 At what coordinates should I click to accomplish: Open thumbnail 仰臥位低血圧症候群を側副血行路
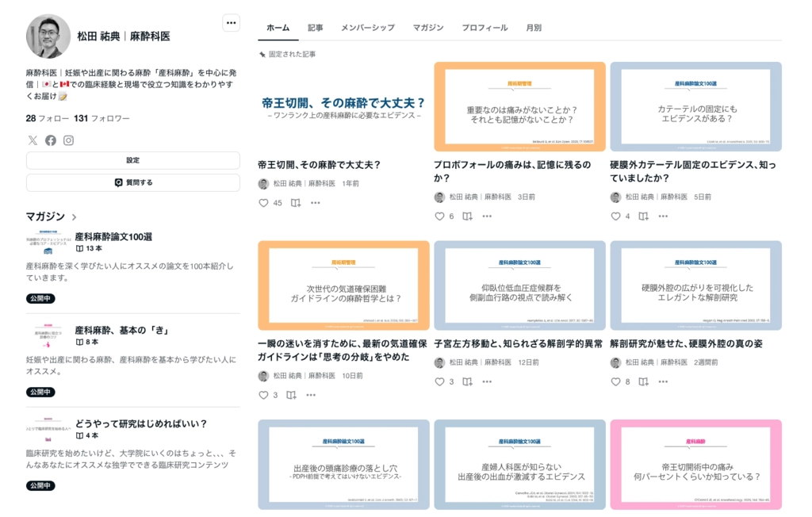[x=520, y=285]
